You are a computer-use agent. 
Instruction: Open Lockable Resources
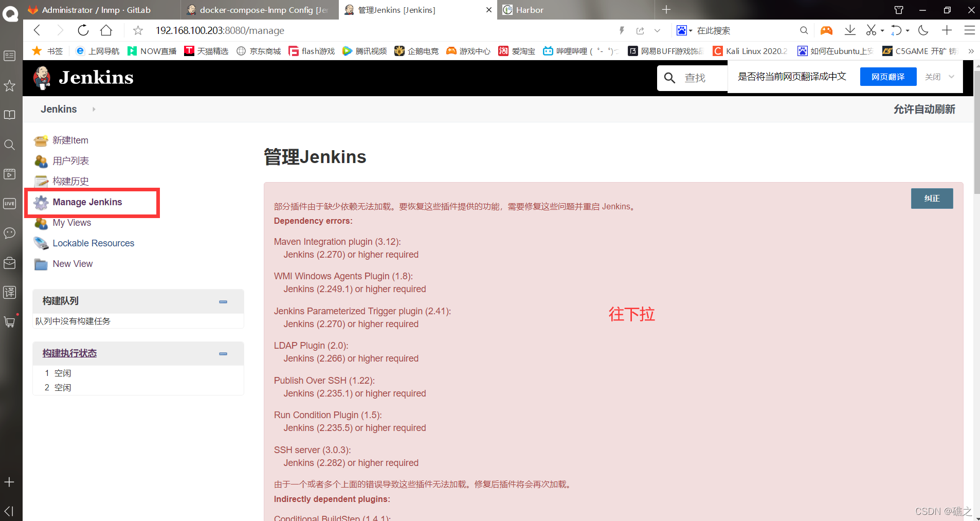pyautogui.click(x=94, y=243)
